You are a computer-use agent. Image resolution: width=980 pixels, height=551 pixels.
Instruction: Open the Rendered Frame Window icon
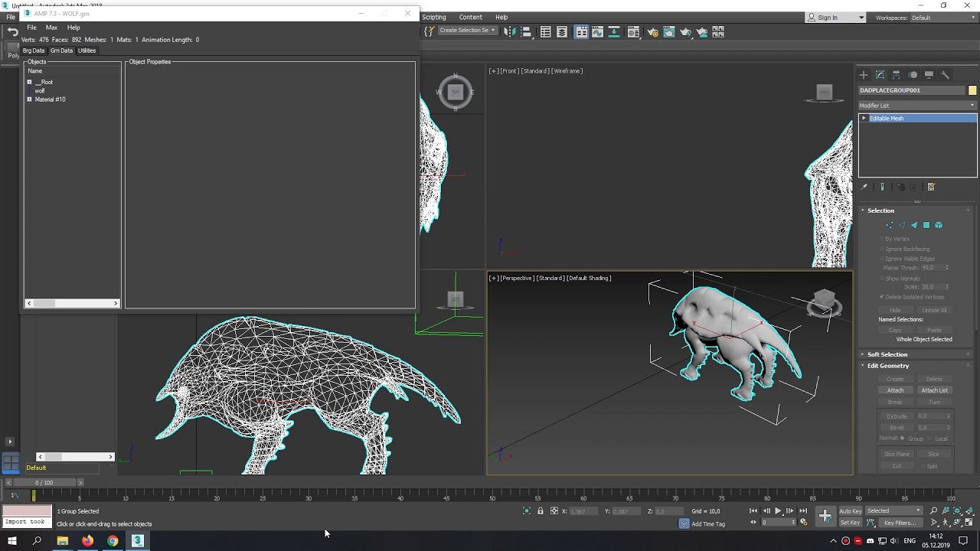(x=668, y=31)
